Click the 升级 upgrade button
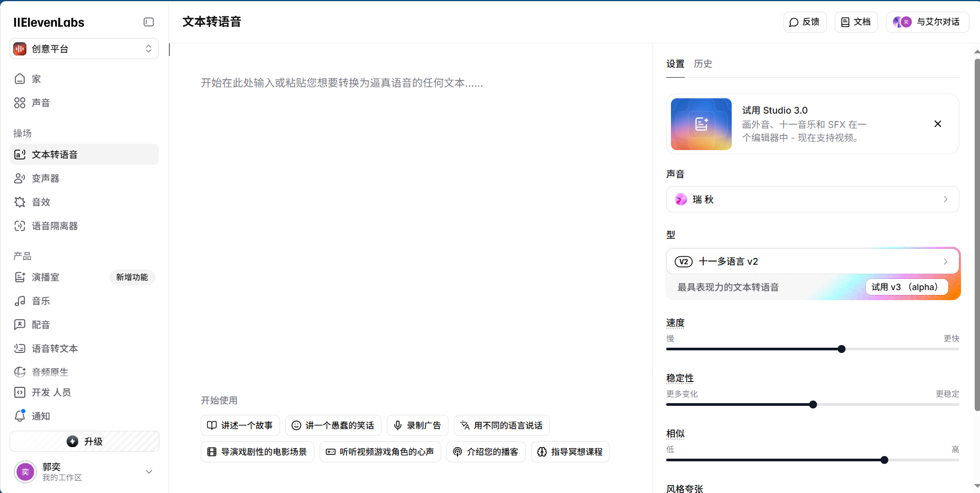Image resolution: width=980 pixels, height=493 pixels. tap(85, 441)
